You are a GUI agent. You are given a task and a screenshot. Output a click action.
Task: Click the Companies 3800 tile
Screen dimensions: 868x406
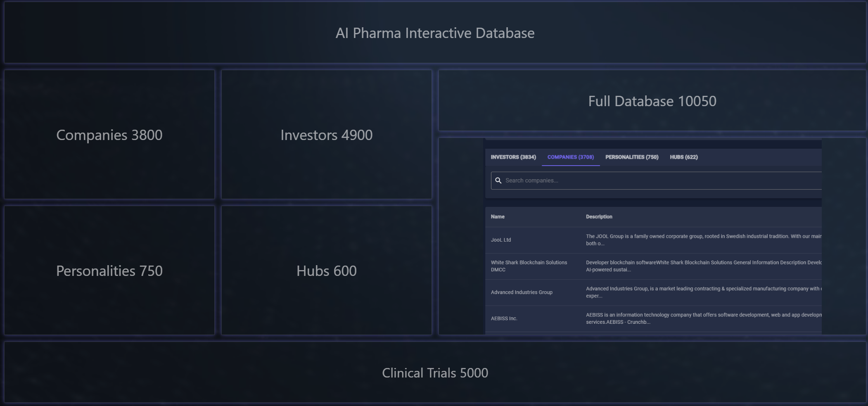point(109,135)
